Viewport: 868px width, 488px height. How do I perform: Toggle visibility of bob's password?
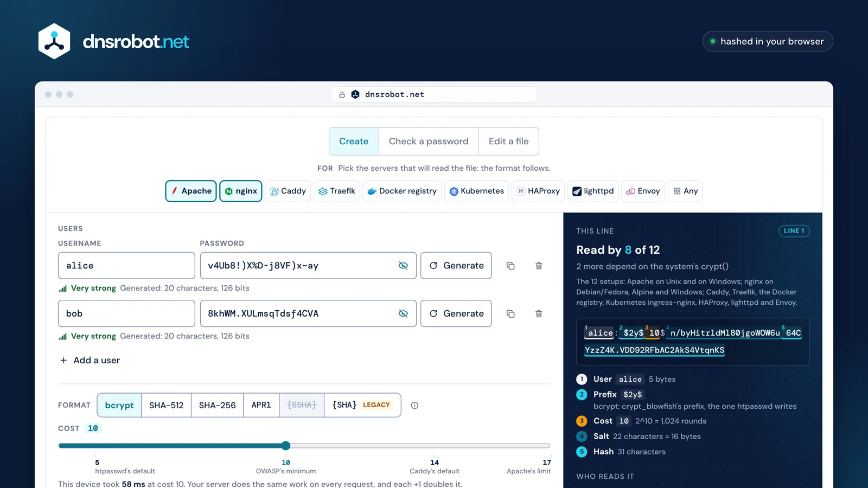click(x=403, y=313)
